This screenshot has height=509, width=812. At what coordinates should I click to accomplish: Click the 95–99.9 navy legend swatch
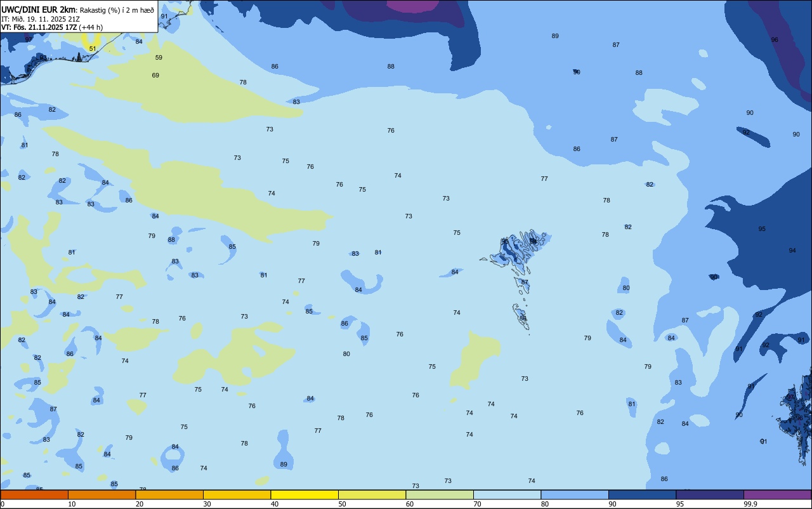point(710,494)
